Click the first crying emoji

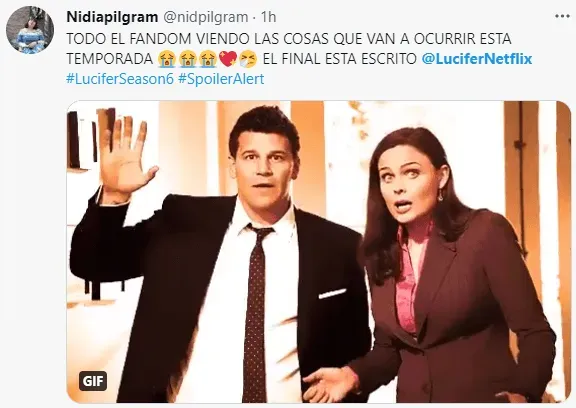pos(167,59)
